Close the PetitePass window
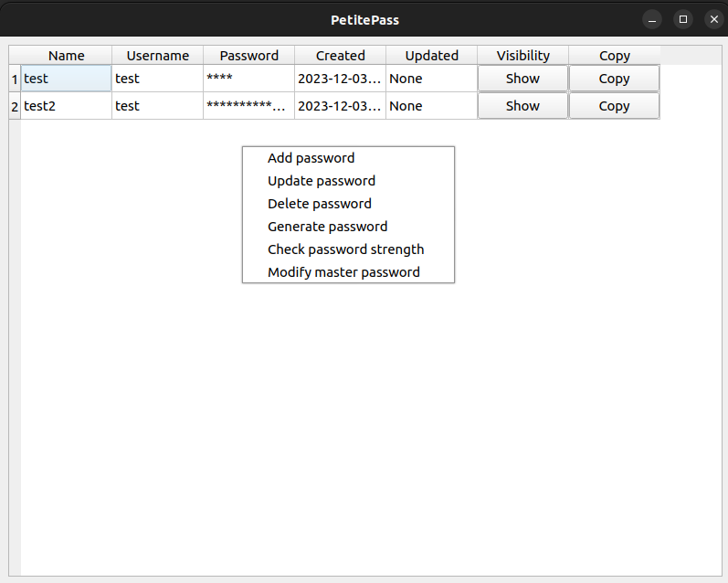Image resolution: width=728 pixels, height=583 pixels. pyautogui.click(x=714, y=19)
